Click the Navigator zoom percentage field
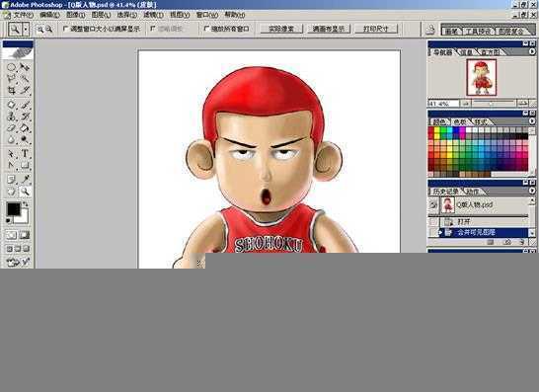This screenshot has height=392, width=539. tap(444, 104)
